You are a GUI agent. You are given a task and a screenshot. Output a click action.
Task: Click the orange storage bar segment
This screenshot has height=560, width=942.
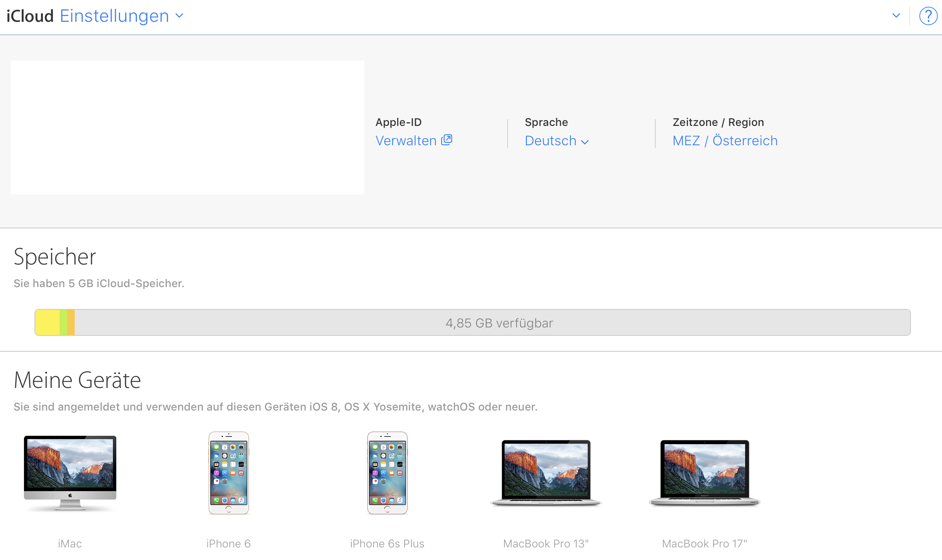click(71, 322)
